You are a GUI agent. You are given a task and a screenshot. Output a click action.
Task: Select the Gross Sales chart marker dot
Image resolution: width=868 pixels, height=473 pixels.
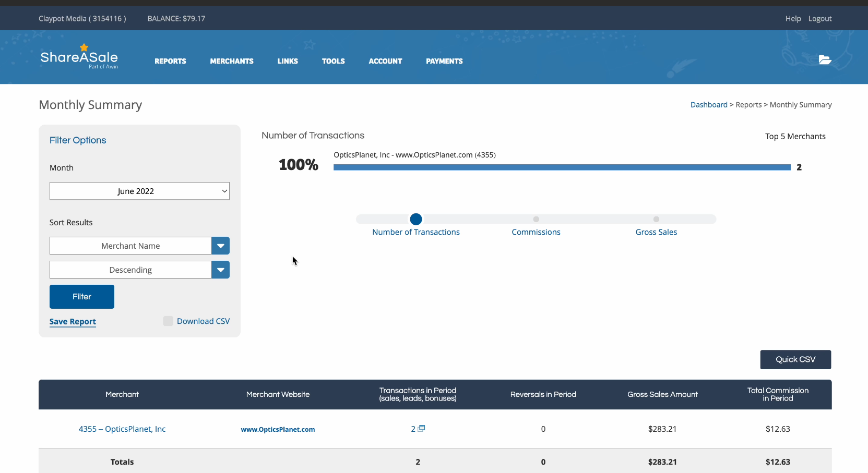click(656, 219)
